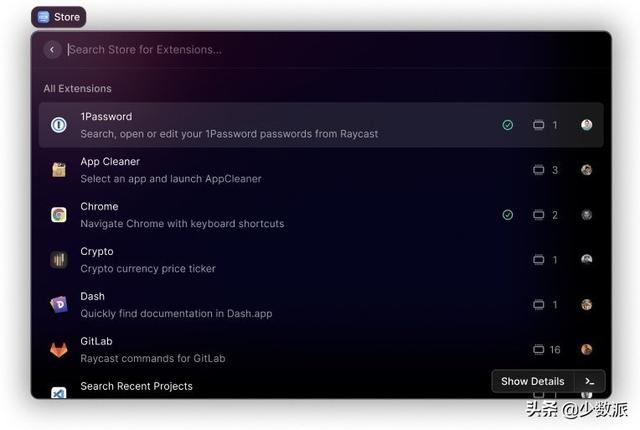640x430 pixels.
Task: Click the 1Password extension icon
Action: point(59,125)
